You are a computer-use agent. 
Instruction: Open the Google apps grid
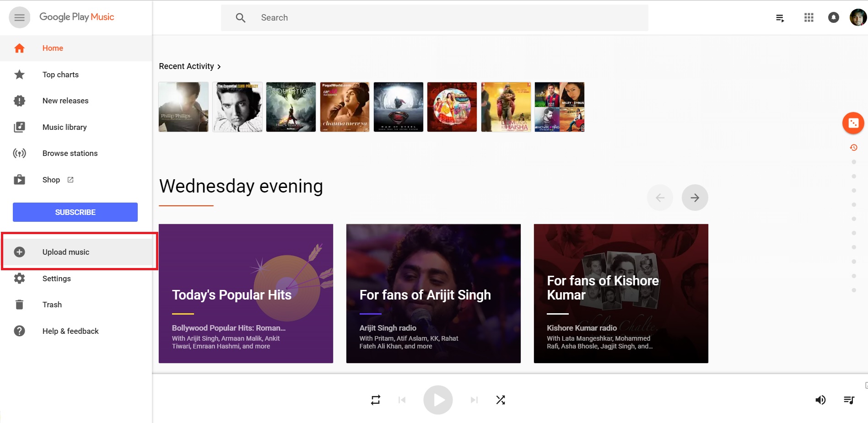(x=809, y=17)
